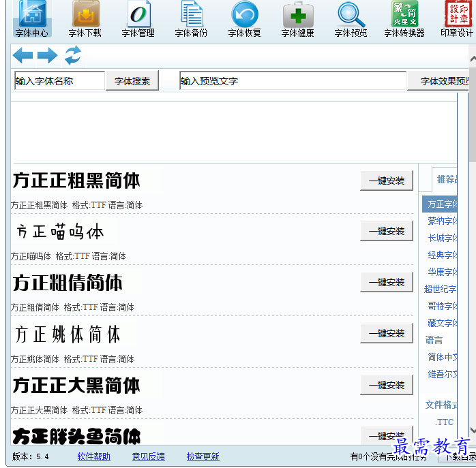Click the scroll down arrow of the outer scrollbar
This screenshot has height=468, width=476.
(473, 430)
